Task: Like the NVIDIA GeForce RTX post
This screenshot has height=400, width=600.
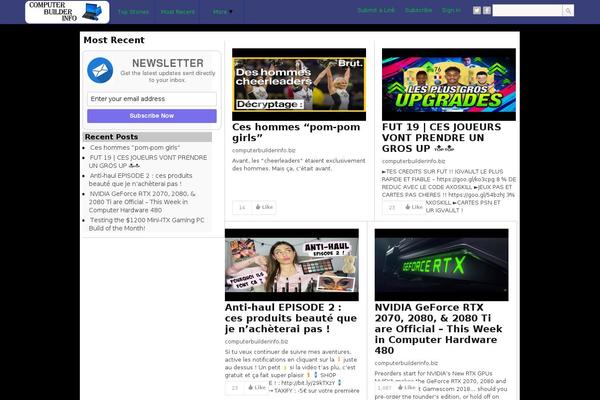Action: click(x=406, y=388)
